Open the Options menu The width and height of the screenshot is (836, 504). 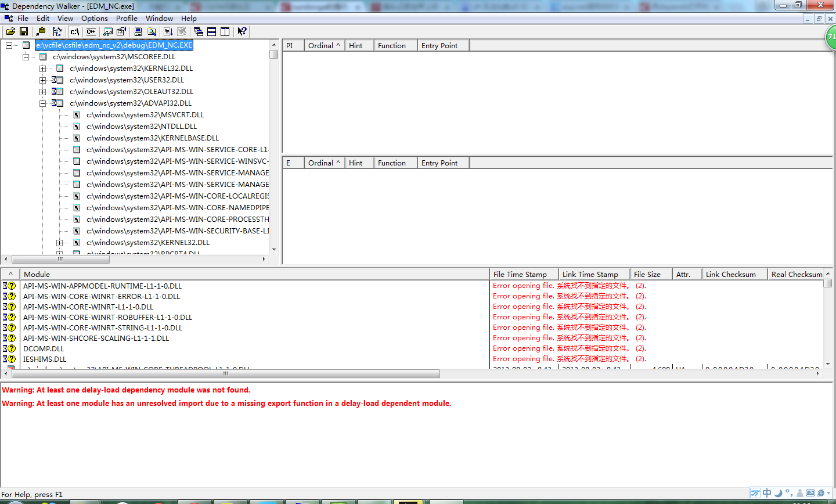coord(95,19)
